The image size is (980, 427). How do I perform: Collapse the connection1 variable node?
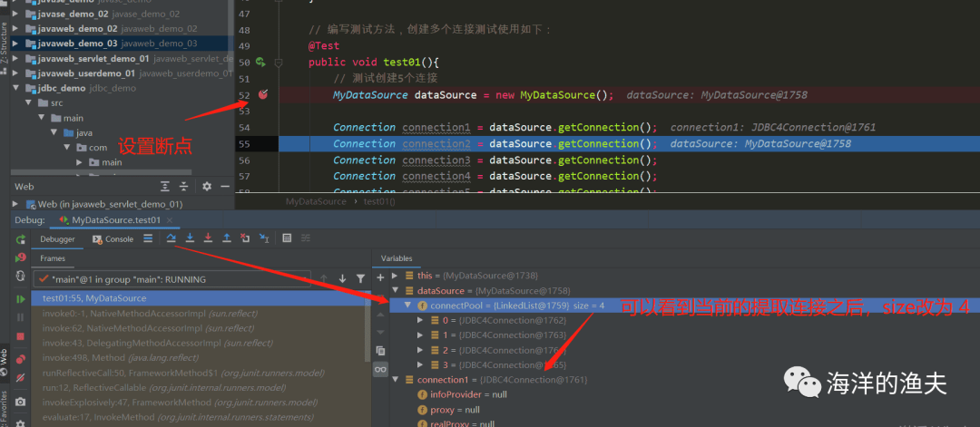coord(395,380)
